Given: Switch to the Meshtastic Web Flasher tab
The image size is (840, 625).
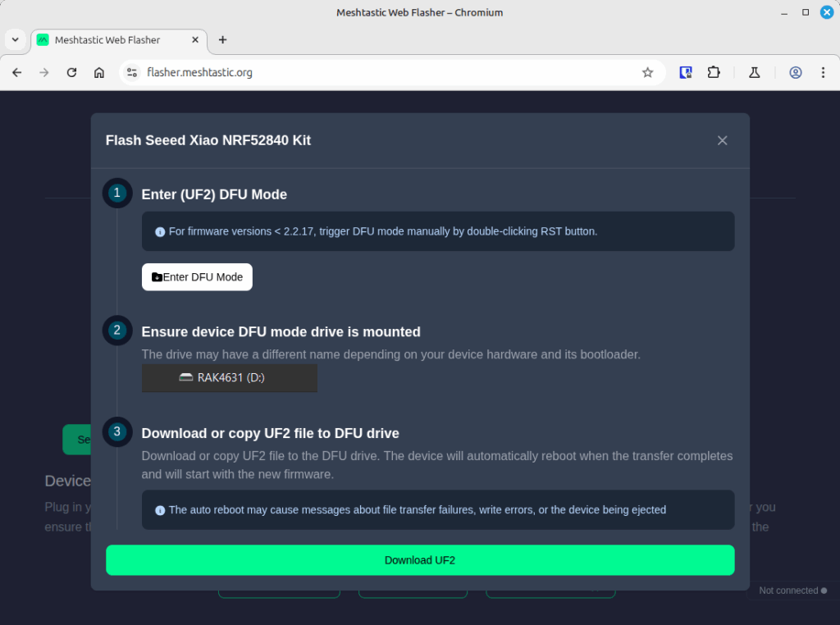Looking at the screenshot, I should click(x=119, y=40).
